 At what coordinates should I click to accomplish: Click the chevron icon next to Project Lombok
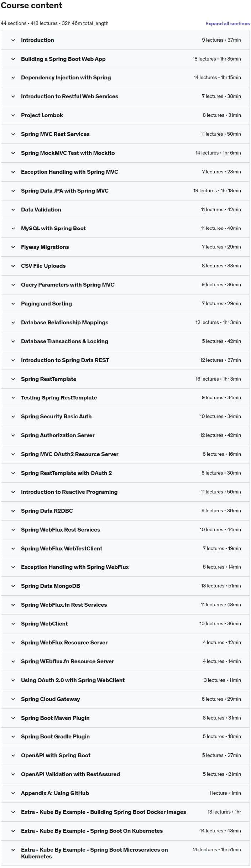tap(13, 115)
